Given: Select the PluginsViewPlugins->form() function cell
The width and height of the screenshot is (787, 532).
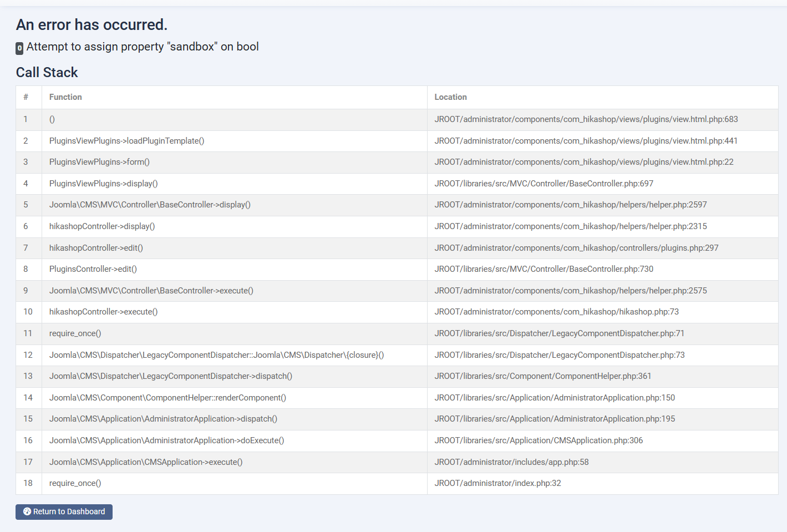Looking at the screenshot, I should (99, 162).
